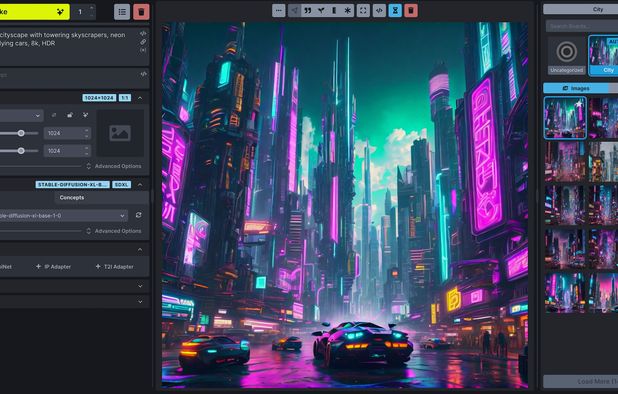This screenshot has width=618, height=394.
Task: Click the swap dimensions icon
Action: (54, 115)
